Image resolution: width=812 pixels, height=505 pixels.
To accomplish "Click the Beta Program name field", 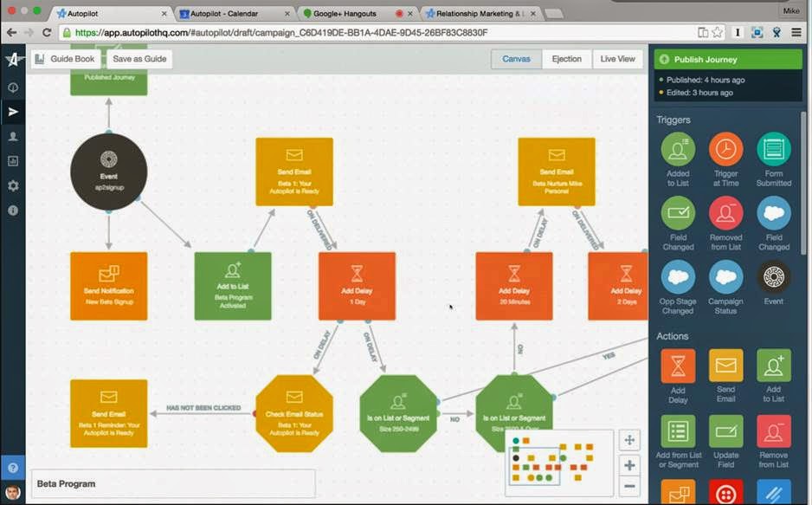I will coord(173,482).
